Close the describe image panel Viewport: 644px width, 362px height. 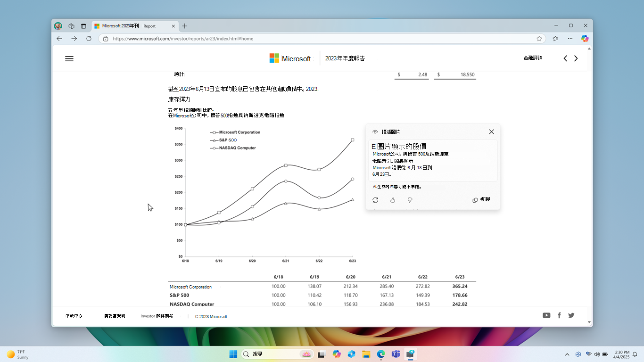click(x=491, y=132)
